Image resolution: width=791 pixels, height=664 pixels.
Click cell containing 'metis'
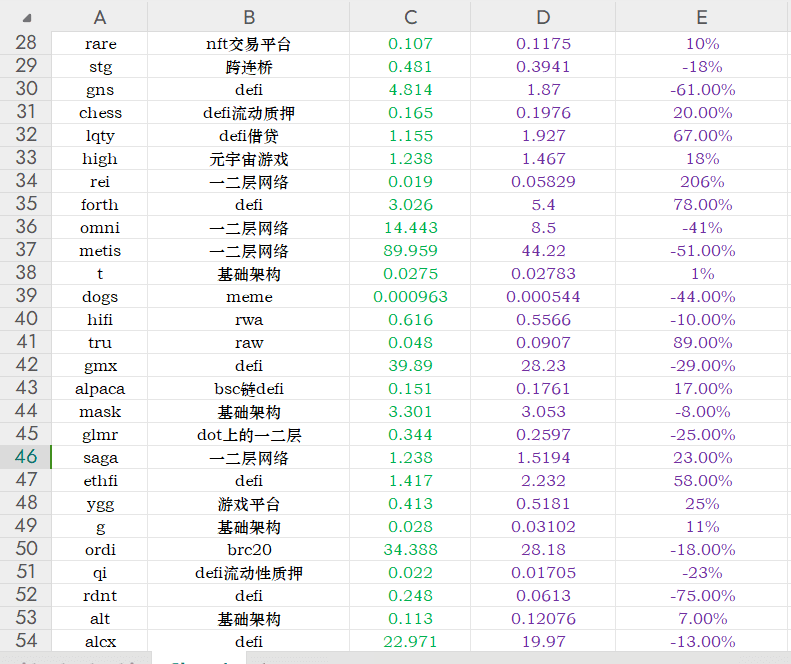(x=99, y=250)
